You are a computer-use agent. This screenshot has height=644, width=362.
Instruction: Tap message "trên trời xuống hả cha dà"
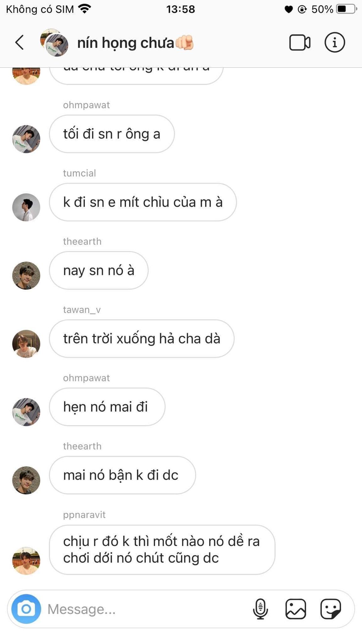(141, 339)
